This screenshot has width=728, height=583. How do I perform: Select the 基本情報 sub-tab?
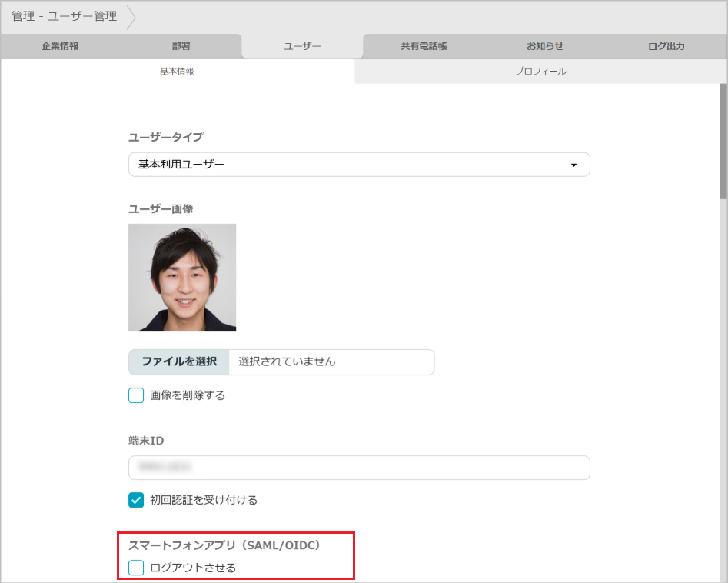tap(177, 71)
